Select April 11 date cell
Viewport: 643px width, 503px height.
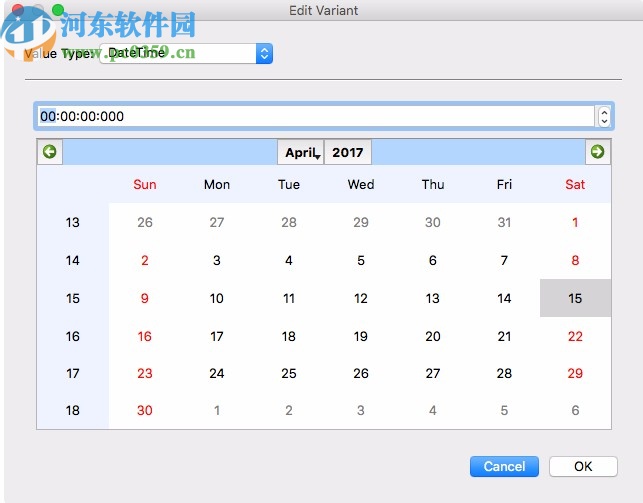(x=289, y=298)
